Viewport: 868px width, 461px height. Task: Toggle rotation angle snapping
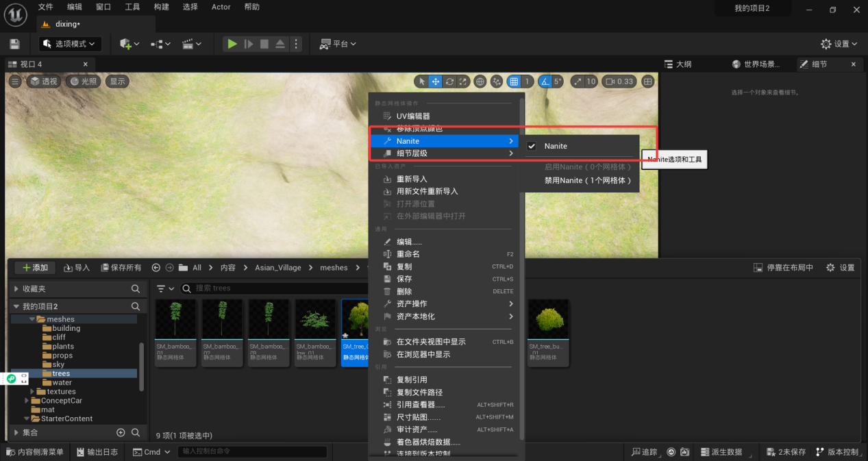[x=545, y=82]
